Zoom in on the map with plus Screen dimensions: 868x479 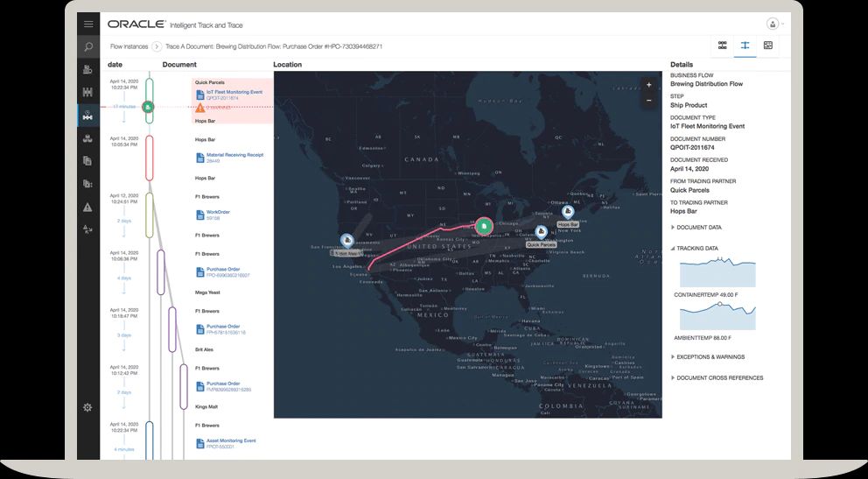click(x=648, y=85)
